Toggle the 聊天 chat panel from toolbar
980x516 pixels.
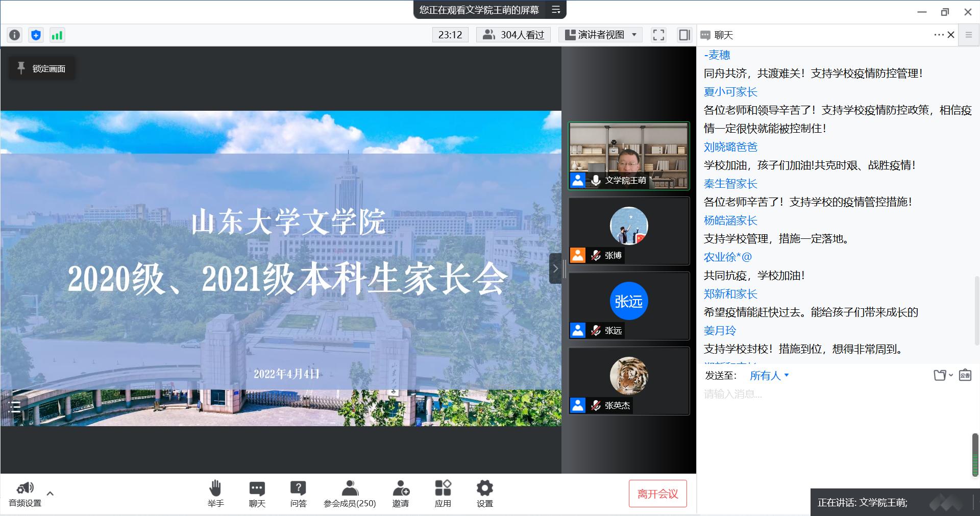point(257,494)
